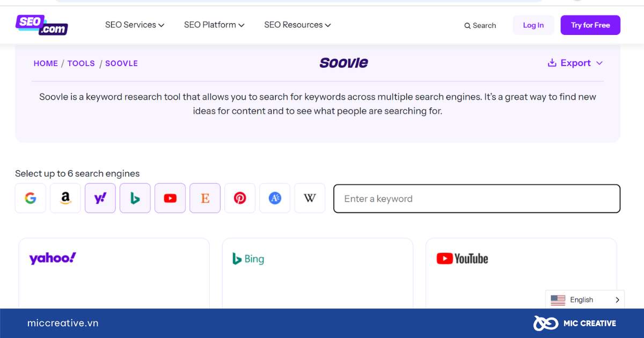Click the Search magnifier button
Image resolution: width=644 pixels, height=338 pixels.
tap(480, 25)
